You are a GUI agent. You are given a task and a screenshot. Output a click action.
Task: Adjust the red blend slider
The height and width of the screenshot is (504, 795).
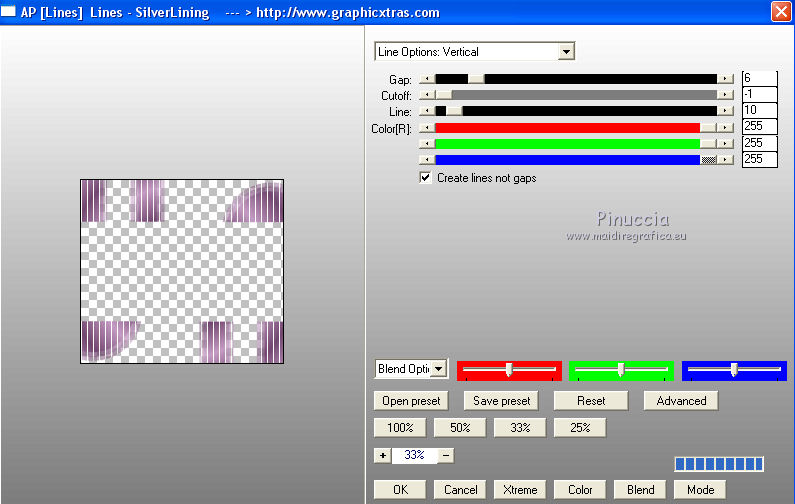pos(509,370)
